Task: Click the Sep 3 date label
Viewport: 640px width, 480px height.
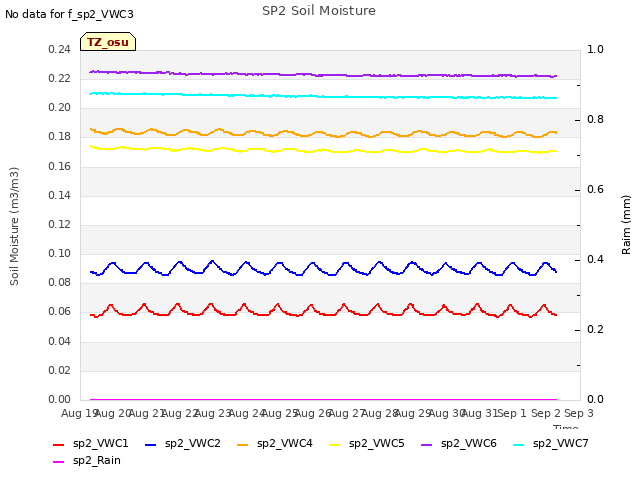Action: (x=579, y=414)
